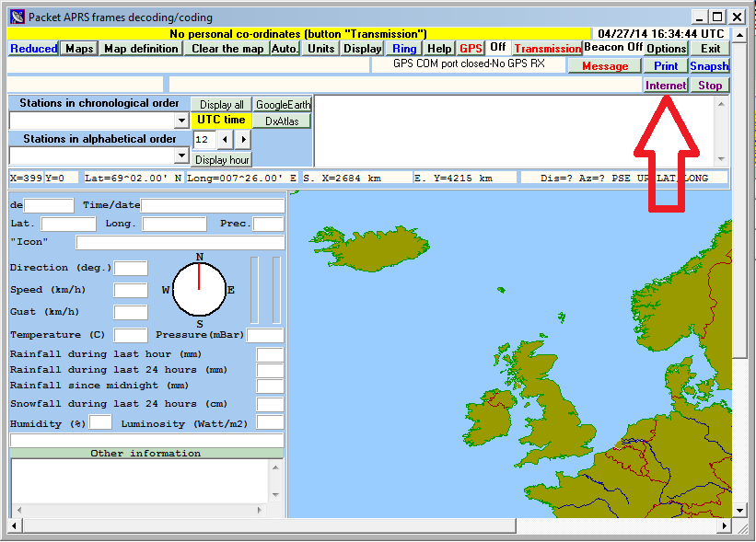This screenshot has height=542, width=756.
Task: Click the Long. input field
Action: pos(175,224)
